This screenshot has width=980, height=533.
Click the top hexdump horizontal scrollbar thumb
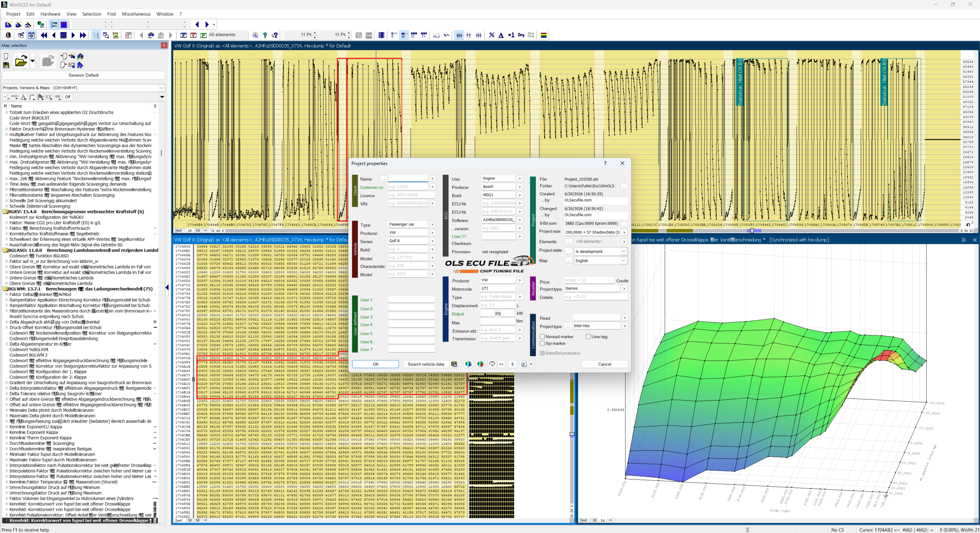(x=752, y=231)
